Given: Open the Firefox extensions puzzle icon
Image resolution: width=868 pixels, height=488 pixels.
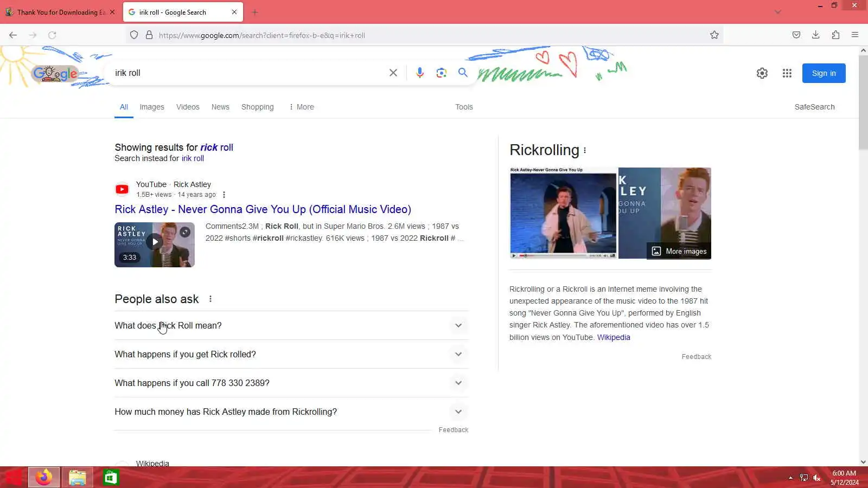Looking at the screenshot, I should pos(835,35).
